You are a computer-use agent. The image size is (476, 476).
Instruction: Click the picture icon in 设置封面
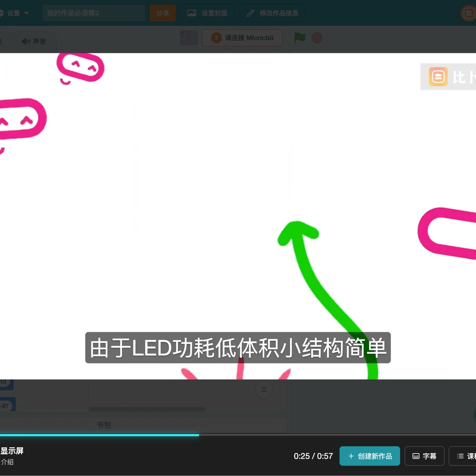tap(192, 13)
